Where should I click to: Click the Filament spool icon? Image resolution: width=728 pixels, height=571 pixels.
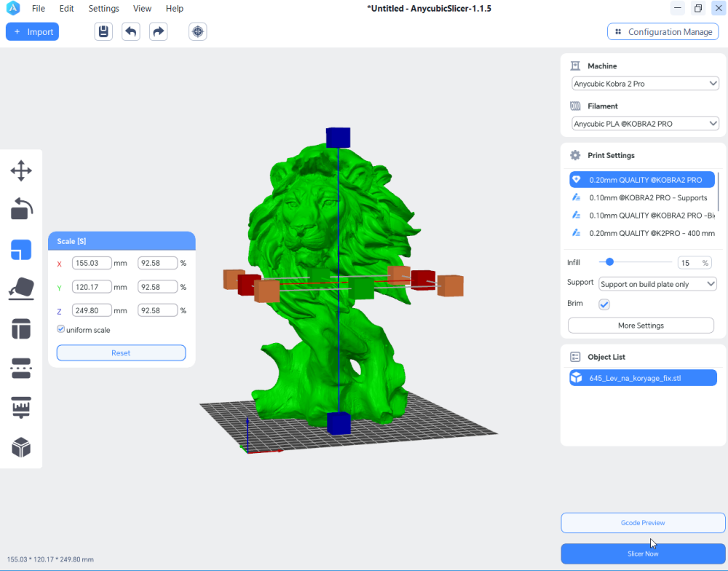(x=575, y=106)
